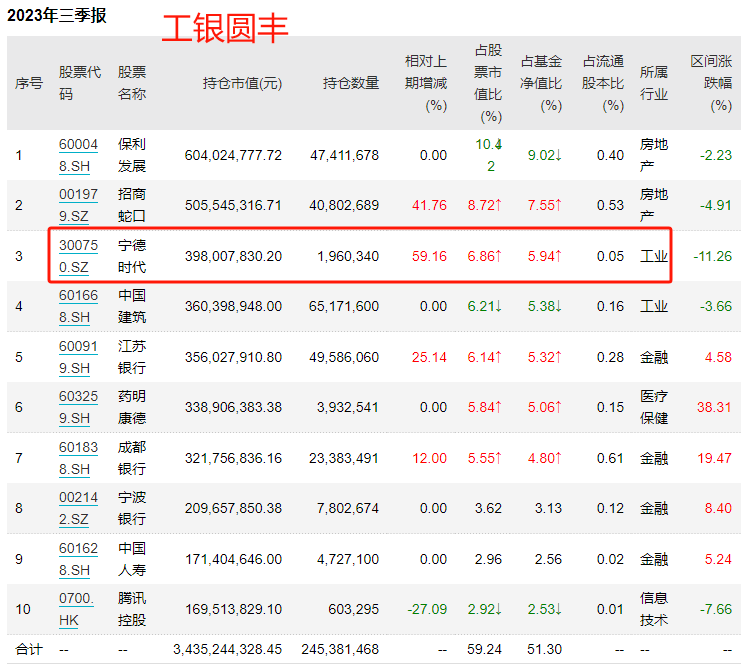This screenshot has width=741, height=664.
Task: Click the 所属行业 column header
Action: point(654,83)
